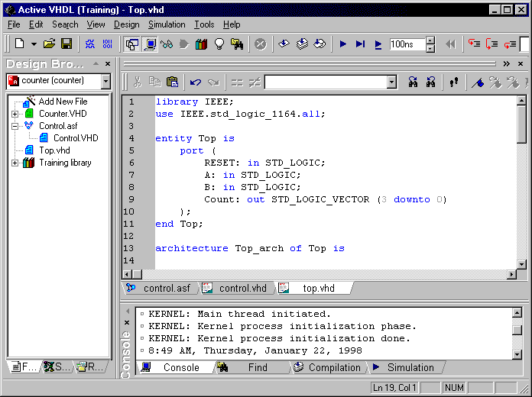532x397 pixels.
Task: Click the Save file icon
Action: coord(66,44)
